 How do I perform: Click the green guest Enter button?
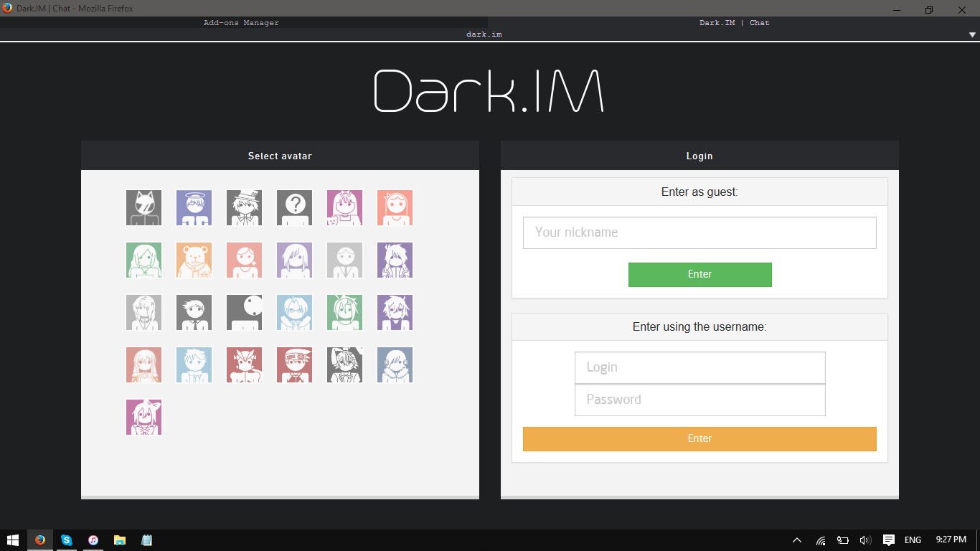point(699,274)
